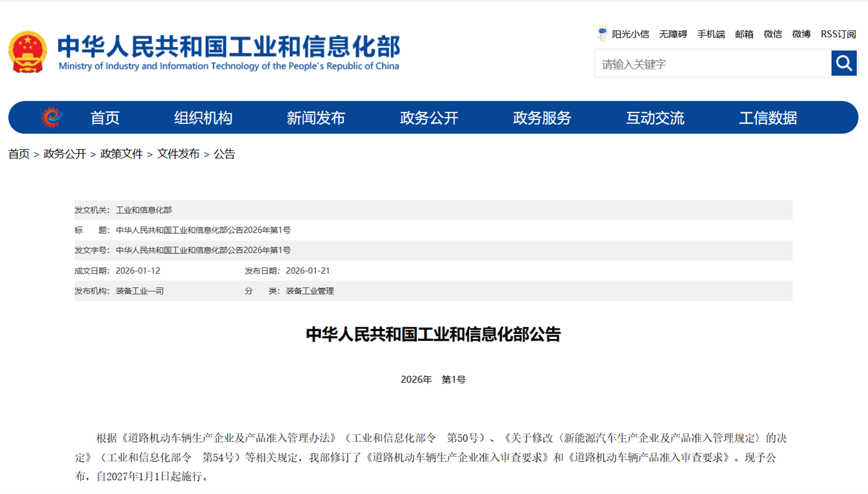Screen dimensions: 868x494
Task: Navigate to 互动交流 section
Action: [x=655, y=118]
